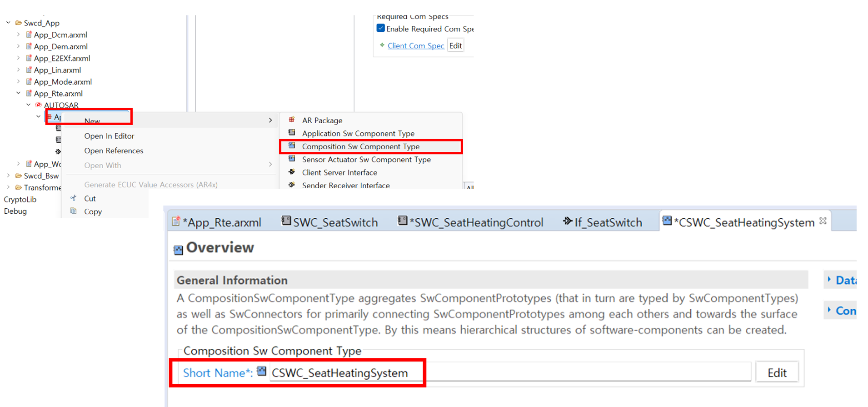Viewport: 868px width, 407px height.
Task: Click the App_Dcm.arxml file icon
Action: (x=29, y=35)
